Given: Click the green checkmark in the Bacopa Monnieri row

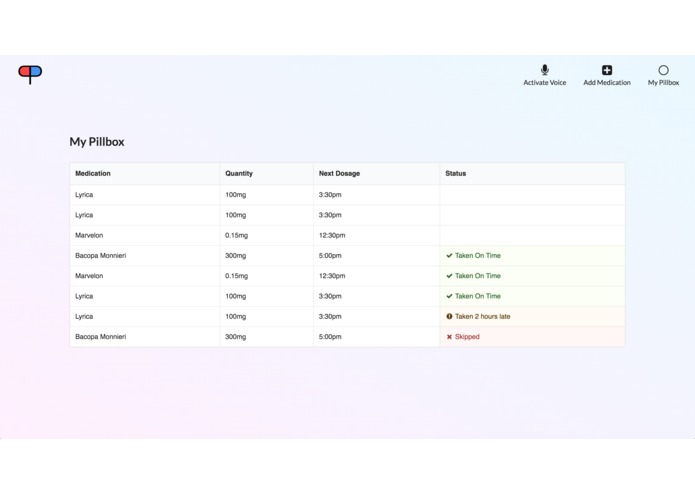Looking at the screenshot, I should [449, 256].
